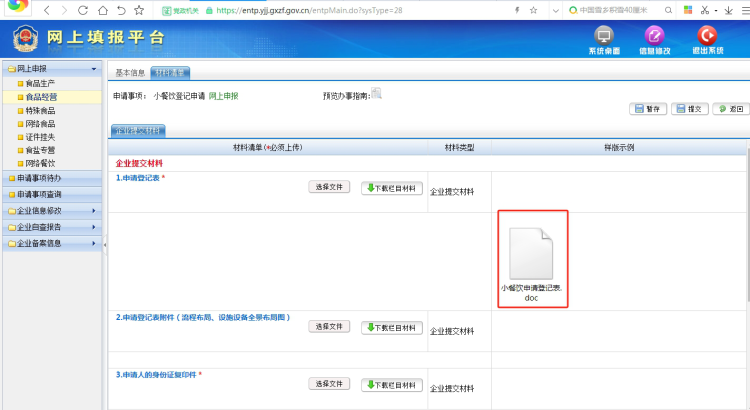Click 选择文件 for 申请登记表
This screenshot has width=750, height=410.
330,187
